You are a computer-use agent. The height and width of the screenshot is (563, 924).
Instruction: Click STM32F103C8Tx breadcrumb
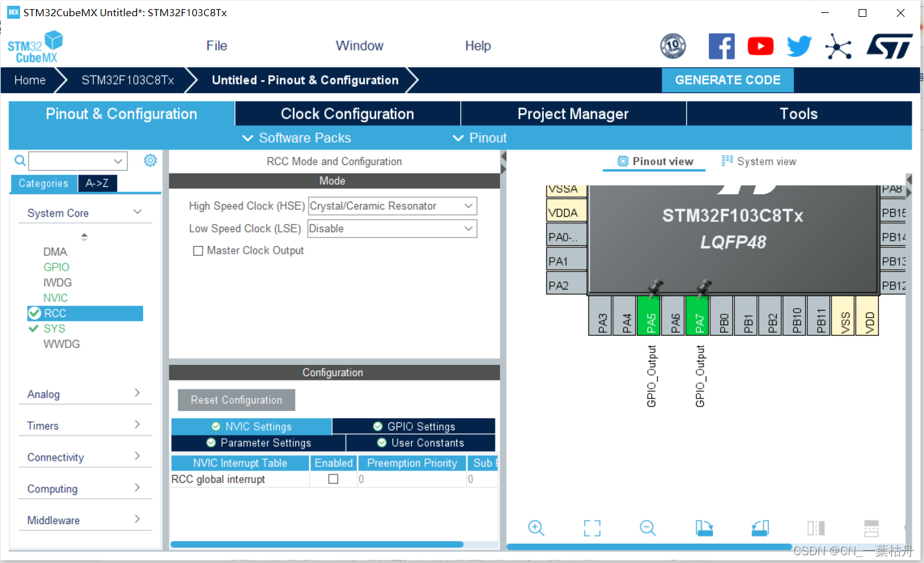(128, 80)
